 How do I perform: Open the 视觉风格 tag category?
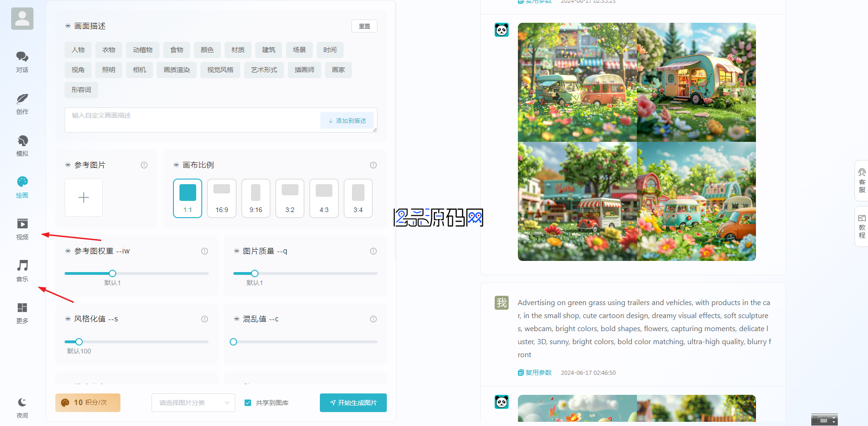coord(220,70)
